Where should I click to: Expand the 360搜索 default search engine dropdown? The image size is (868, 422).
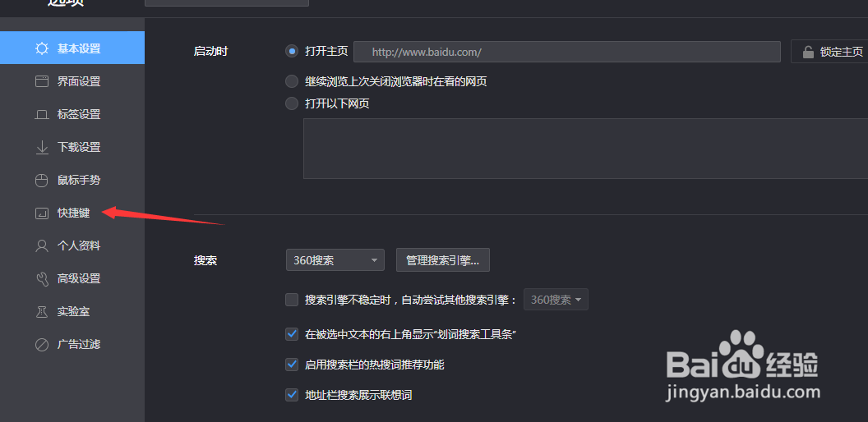point(335,260)
